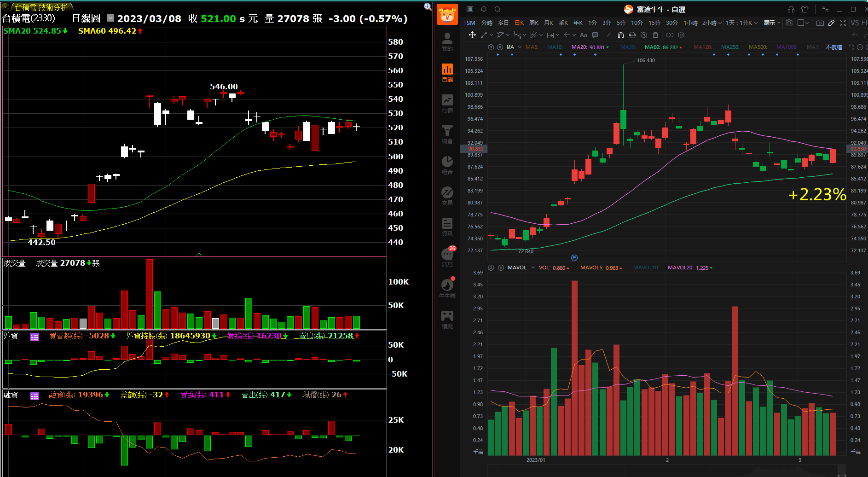Select the measurement range tool with arrows
Image resolution: width=868 pixels, height=477 pixels.
coord(550,35)
